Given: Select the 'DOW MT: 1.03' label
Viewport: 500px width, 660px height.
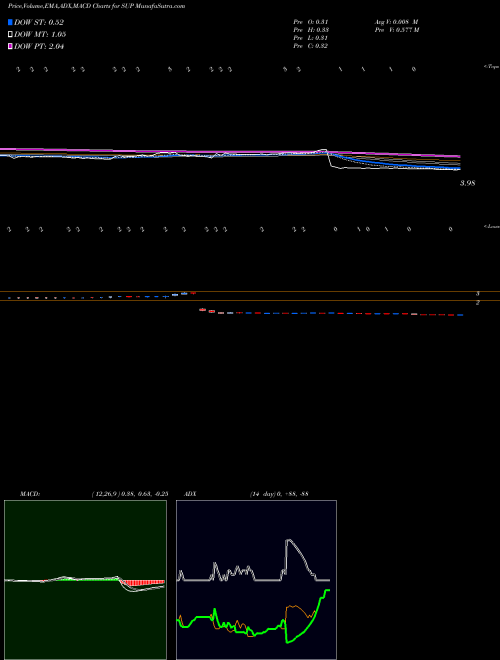Looking at the screenshot, I should (40, 34).
